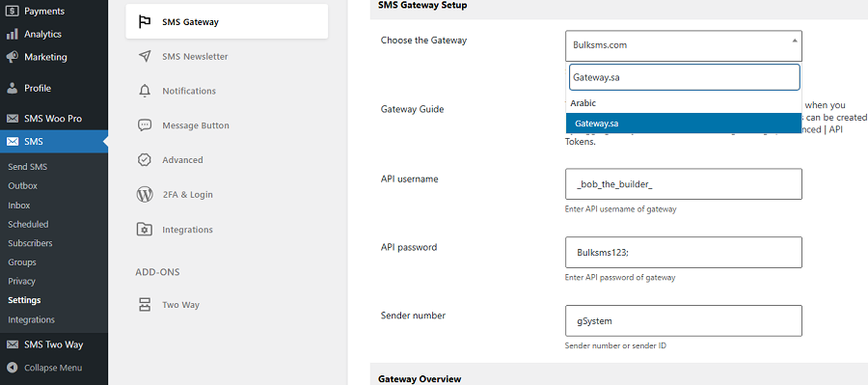Screen dimensions: 868x385
Task: Click the gateway search field
Action: [684, 77]
